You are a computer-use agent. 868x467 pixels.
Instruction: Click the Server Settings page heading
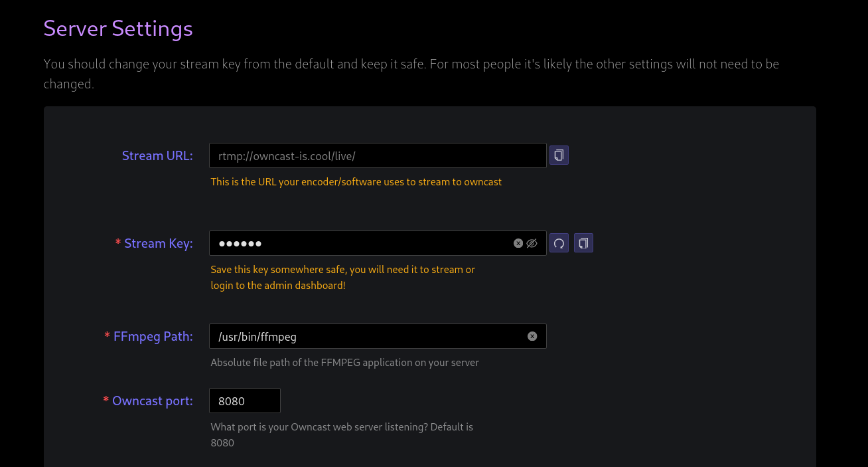tap(117, 29)
